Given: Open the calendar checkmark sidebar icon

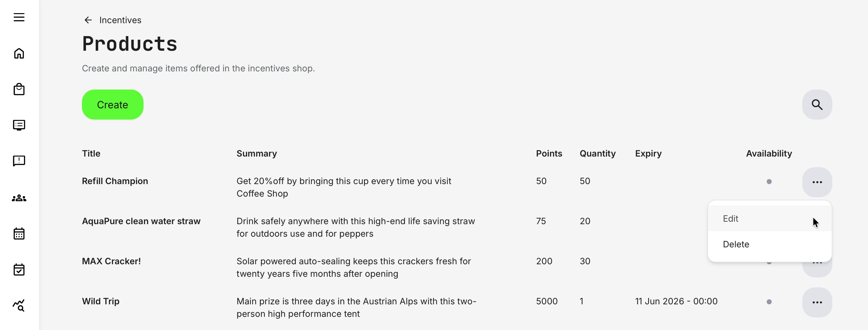Looking at the screenshot, I should pos(19,270).
